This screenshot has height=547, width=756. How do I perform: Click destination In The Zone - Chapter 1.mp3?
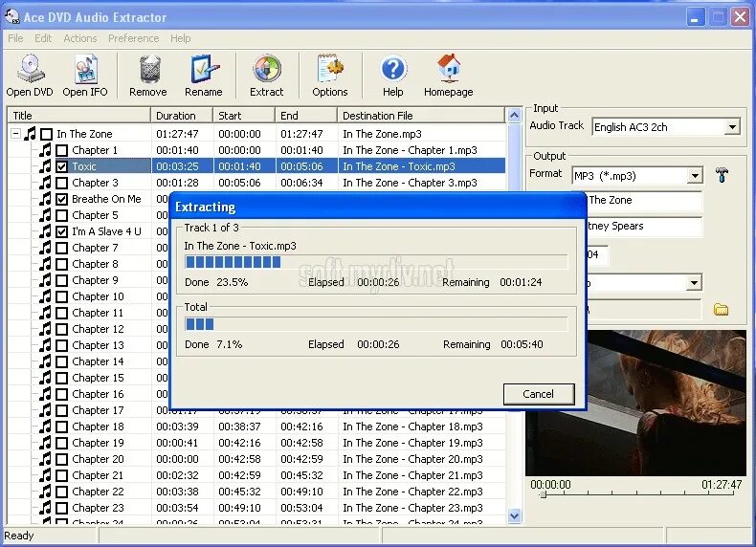(410, 150)
